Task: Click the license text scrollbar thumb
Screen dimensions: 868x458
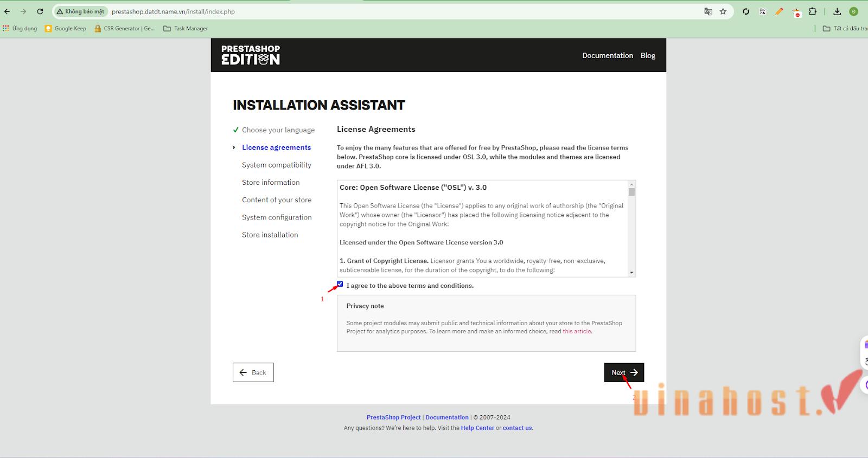Action: (631, 192)
